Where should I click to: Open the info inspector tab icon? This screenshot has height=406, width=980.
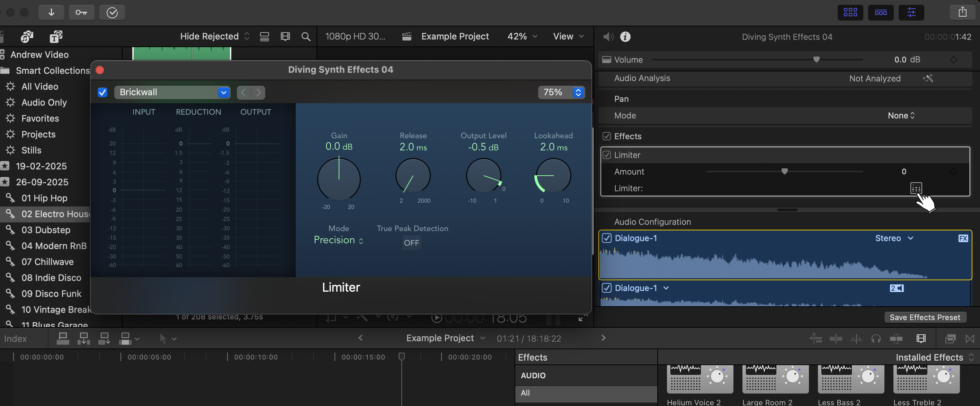625,36
